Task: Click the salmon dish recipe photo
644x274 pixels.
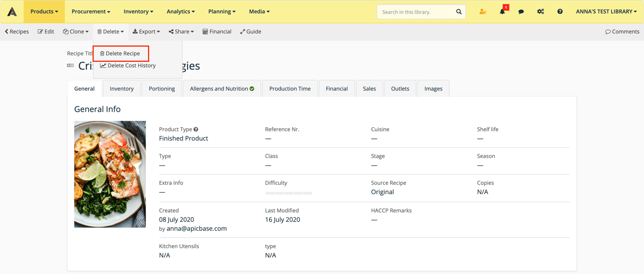Action: coord(110,174)
